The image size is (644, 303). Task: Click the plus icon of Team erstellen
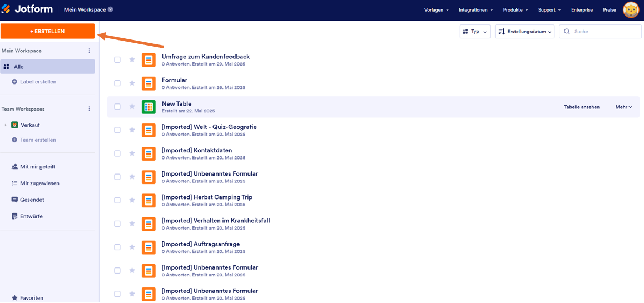pyautogui.click(x=14, y=140)
